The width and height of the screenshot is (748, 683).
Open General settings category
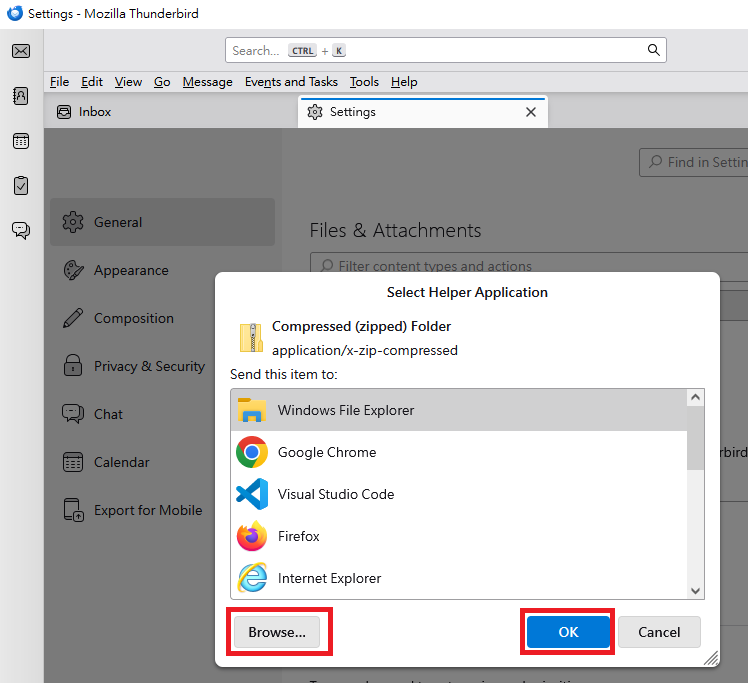point(162,222)
